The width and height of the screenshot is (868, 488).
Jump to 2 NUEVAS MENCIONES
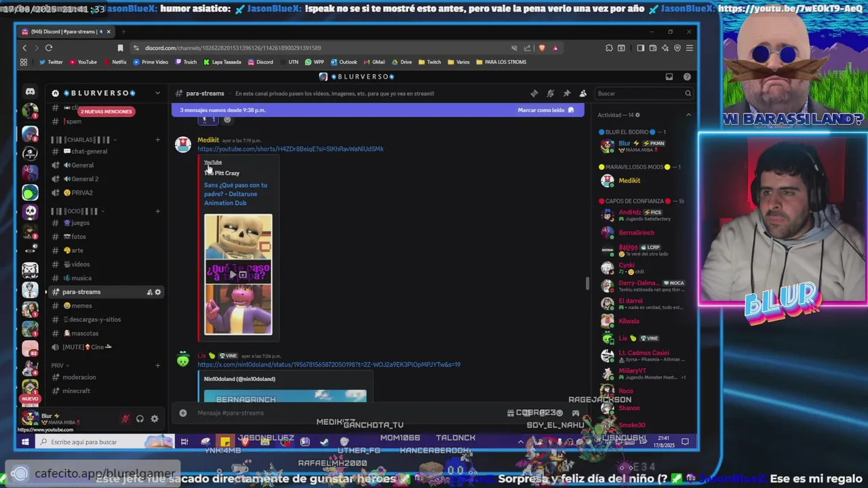[106, 111]
